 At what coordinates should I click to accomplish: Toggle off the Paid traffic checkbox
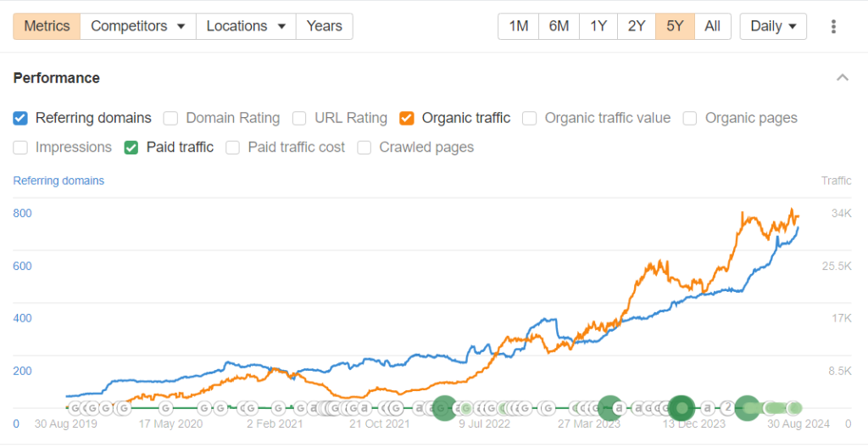tap(131, 147)
